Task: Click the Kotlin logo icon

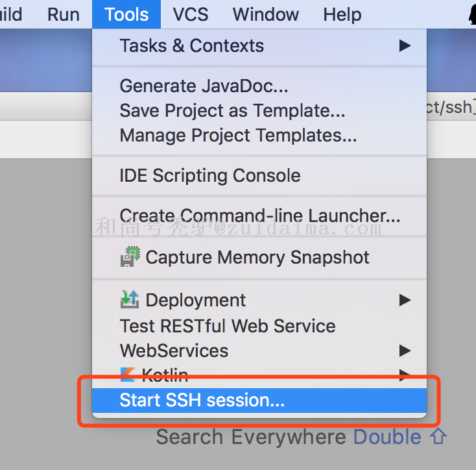Action: pyautogui.click(x=128, y=373)
